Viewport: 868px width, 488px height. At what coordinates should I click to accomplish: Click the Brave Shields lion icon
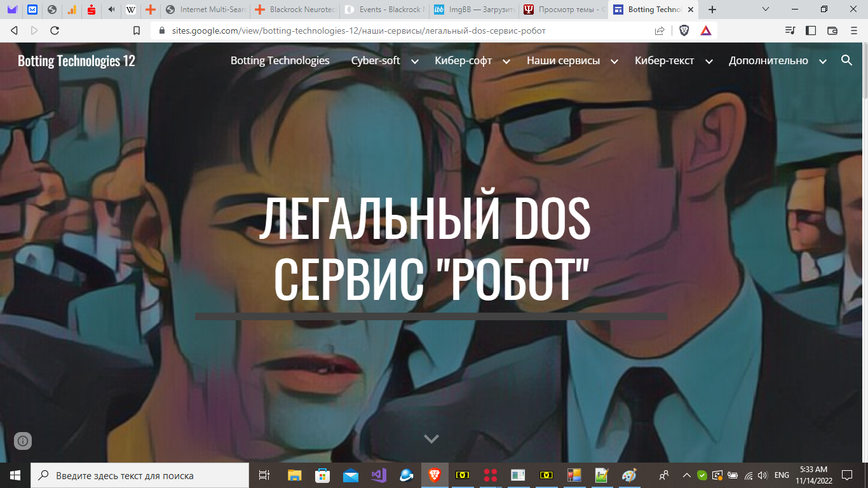pyautogui.click(x=684, y=30)
